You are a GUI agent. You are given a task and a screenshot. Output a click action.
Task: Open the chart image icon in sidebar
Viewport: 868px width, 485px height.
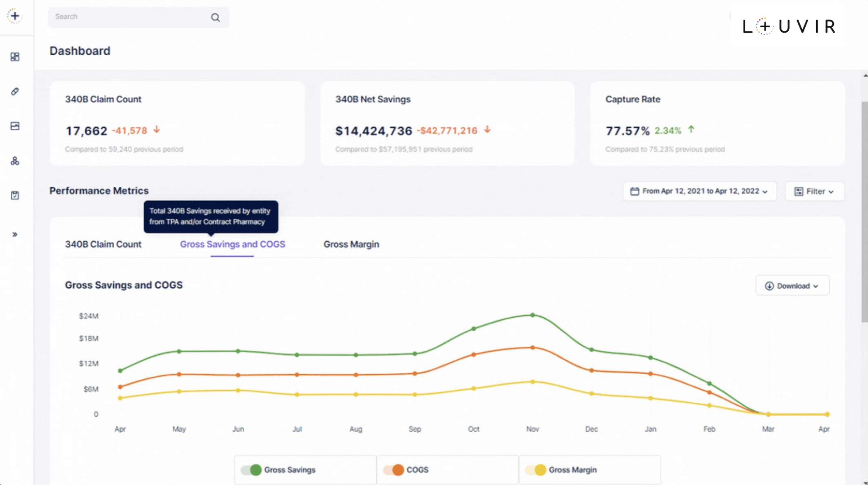[x=15, y=126]
